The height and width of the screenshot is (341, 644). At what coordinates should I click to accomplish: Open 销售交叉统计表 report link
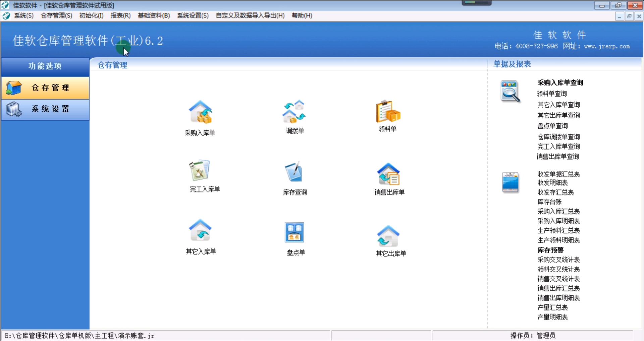click(x=558, y=279)
